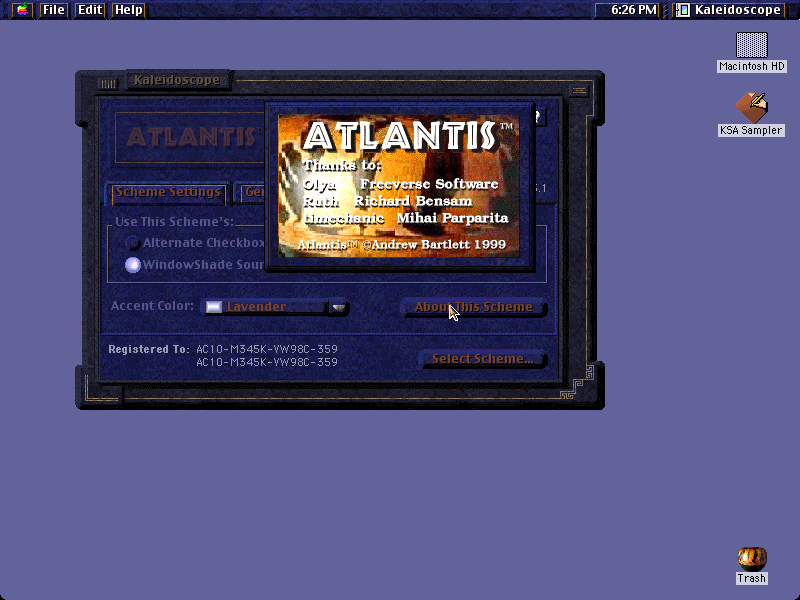800x600 pixels.
Task: Click the "Richard Bensam" credit text
Action: pyautogui.click(x=413, y=202)
